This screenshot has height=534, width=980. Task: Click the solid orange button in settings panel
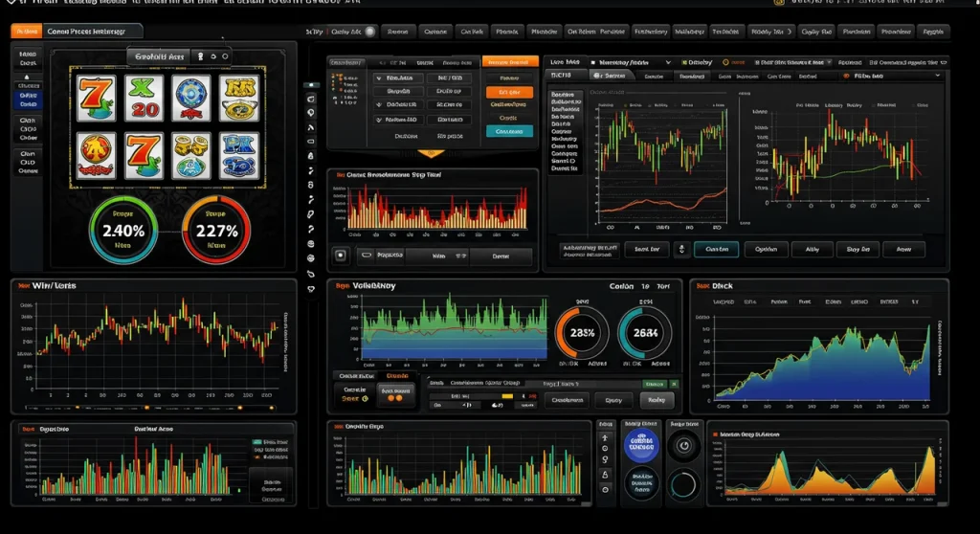(x=509, y=93)
